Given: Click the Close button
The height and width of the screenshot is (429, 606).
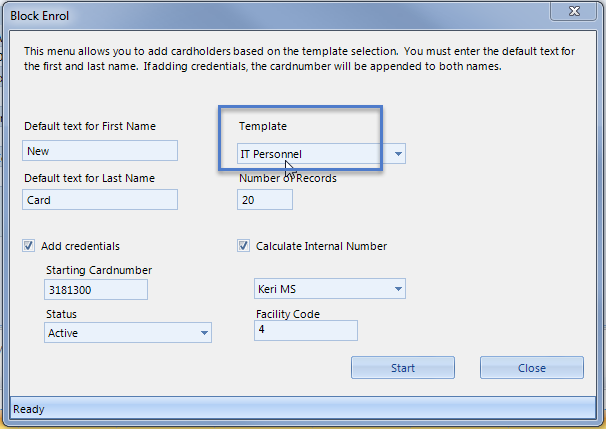Looking at the screenshot, I should point(532,368).
